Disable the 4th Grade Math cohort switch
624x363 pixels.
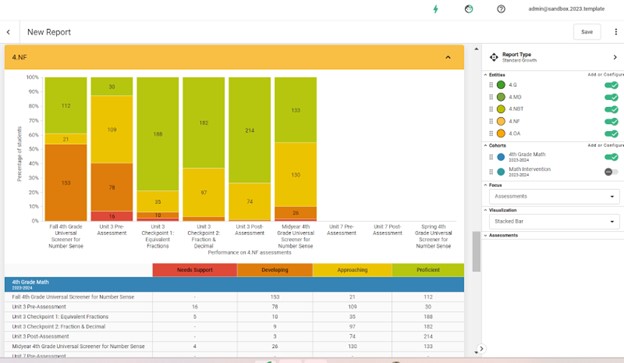coord(611,157)
